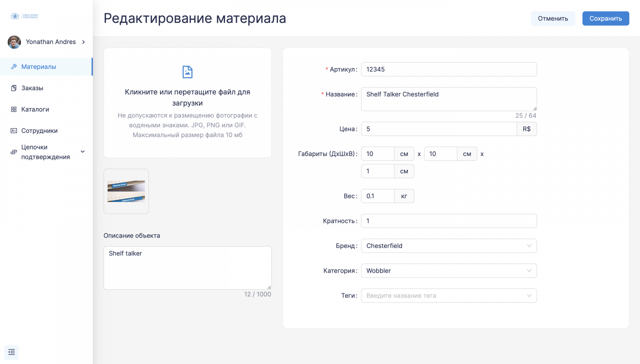Open the Категория dropdown showing Wobbler

point(448,271)
